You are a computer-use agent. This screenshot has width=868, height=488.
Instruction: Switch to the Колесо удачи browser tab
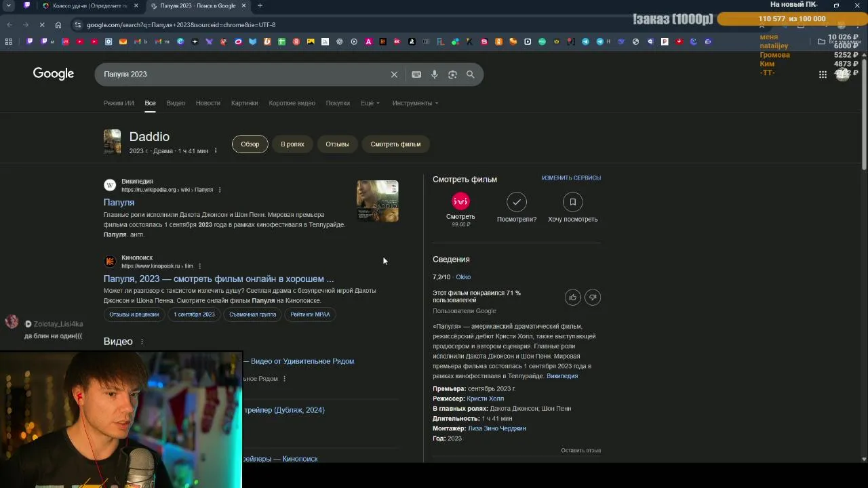[90, 5]
